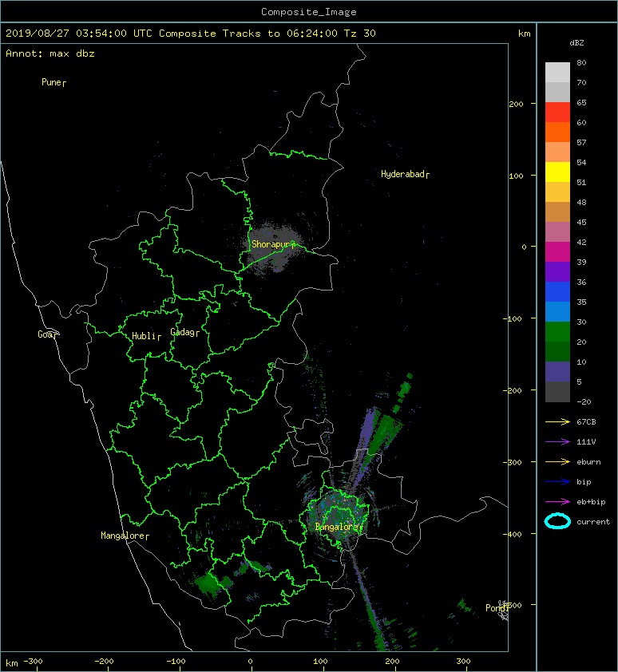Click the light orange 57–54 dBZ swatch
The image size is (618, 672).
557,152
